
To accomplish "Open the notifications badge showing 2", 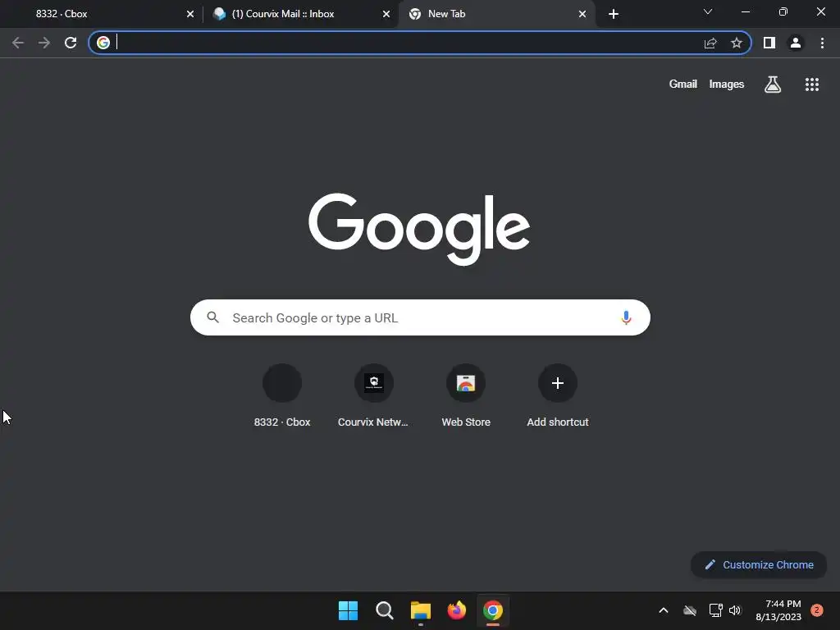I will tap(817, 610).
